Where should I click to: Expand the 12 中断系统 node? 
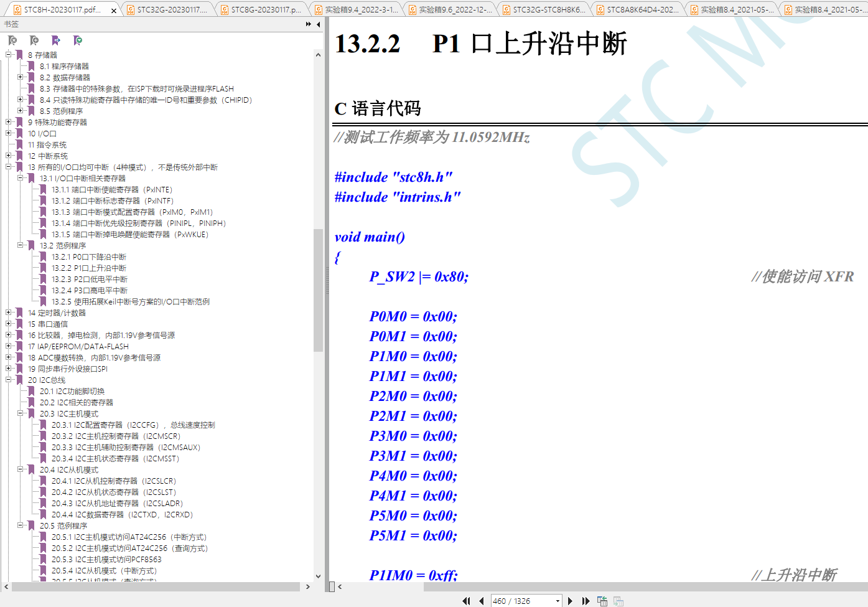(9, 156)
